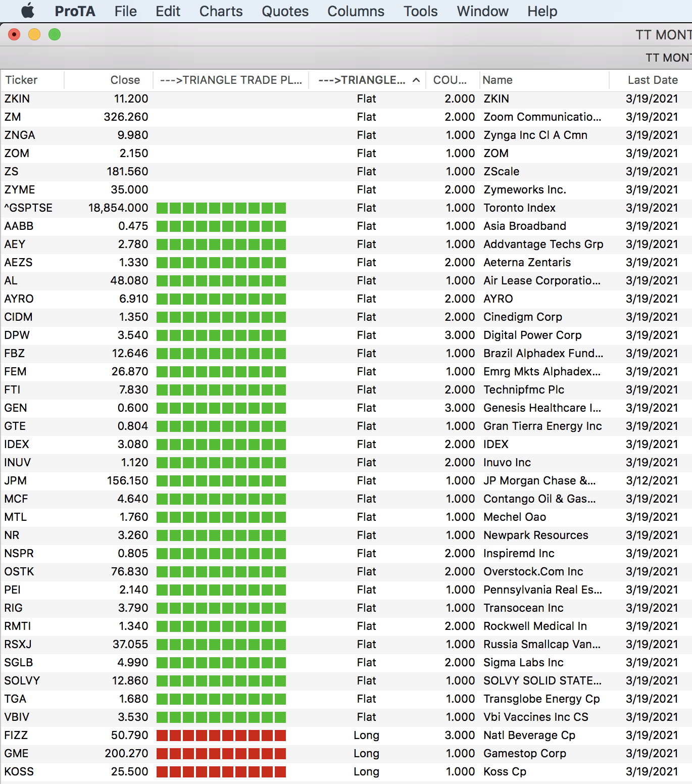Select the ZKIN ticker row

[x=346, y=99]
